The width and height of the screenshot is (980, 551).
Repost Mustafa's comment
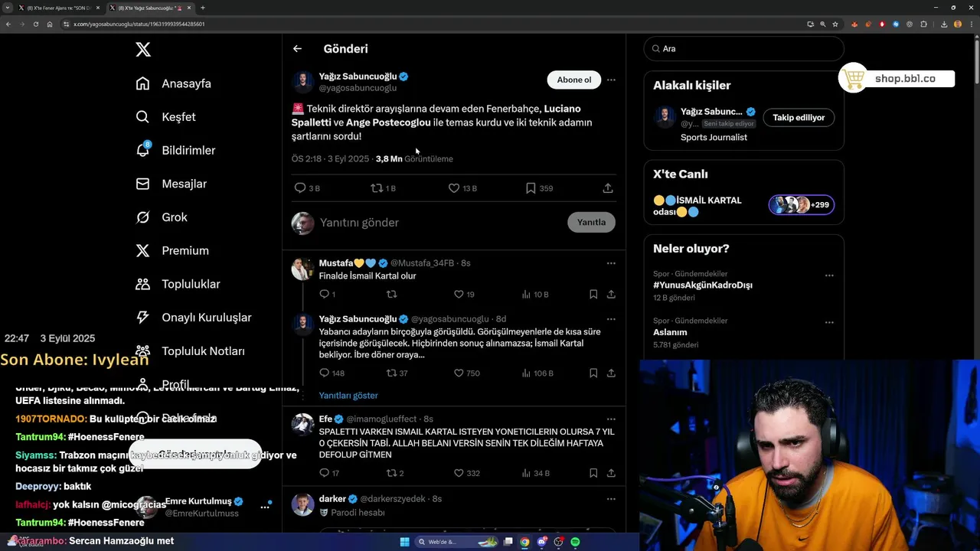(x=391, y=294)
